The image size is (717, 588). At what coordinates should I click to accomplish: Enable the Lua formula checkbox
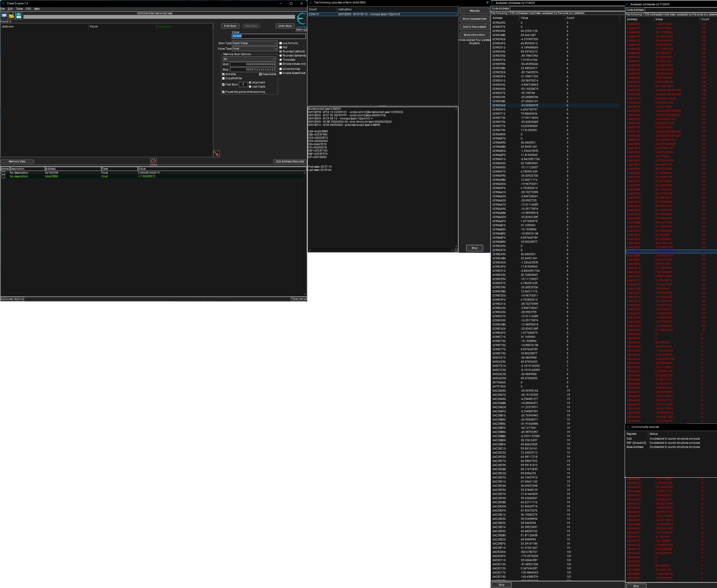281,43
